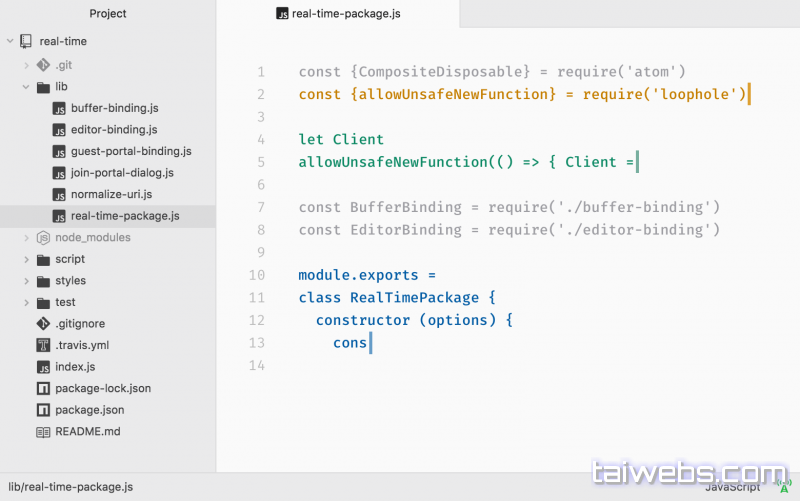Expand the styles folder
This screenshot has height=501, width=800.
pos(27,281)
